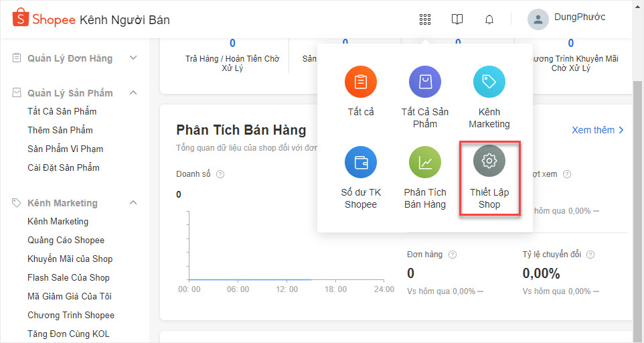The image size is (644, 343).
Task: Collapse Quản Lý Sản Phẩm section chevron
Action: pos(133,92)
